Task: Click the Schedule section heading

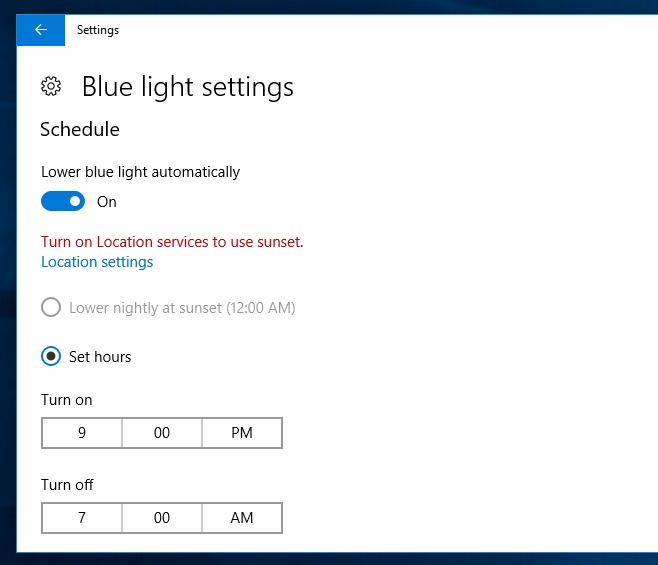Action: pyautogui.click(x=80, y=129)
